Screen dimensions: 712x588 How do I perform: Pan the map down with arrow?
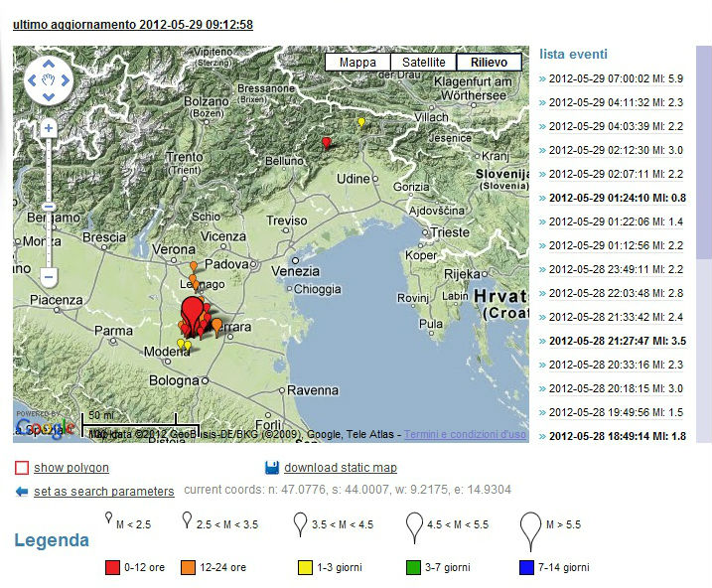[x=49, y=96]
